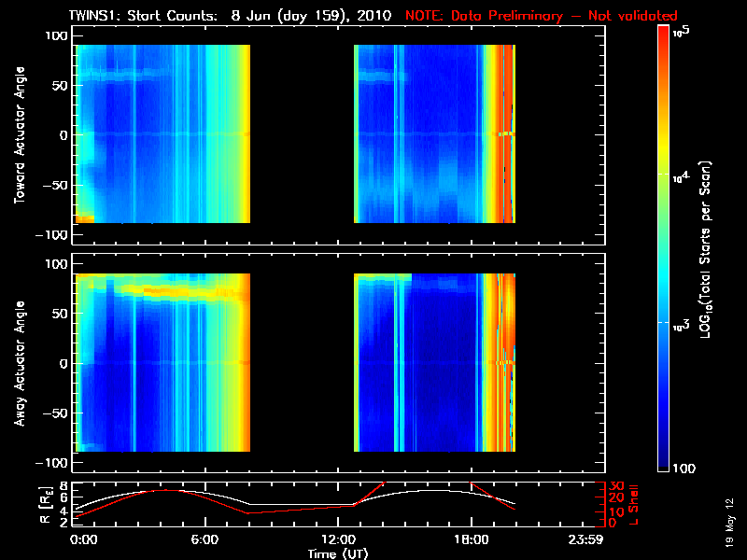The height and width of the screenshot is (560, 747).
Task: Click the '100' label at the colorbar bottom
Action: [684, 469]
